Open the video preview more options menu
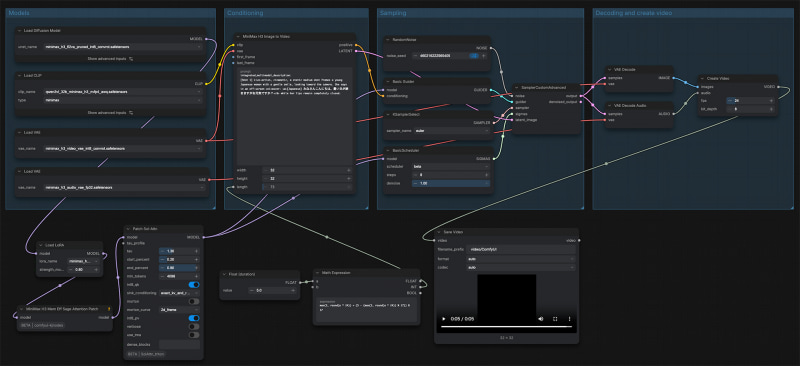The width and height of the screenshot is (800, 366). tap(569, 319)
